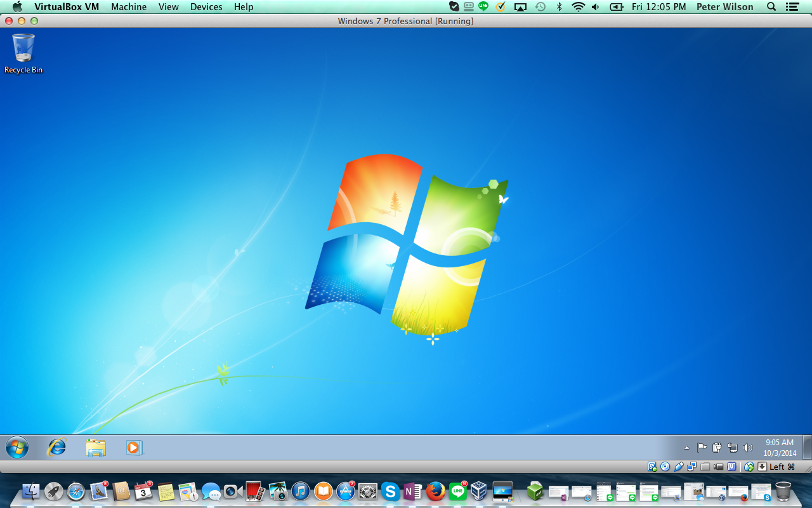Open Safari compass in the Dock
Viewport: 812px width, 508px height.
coord(76,491)
